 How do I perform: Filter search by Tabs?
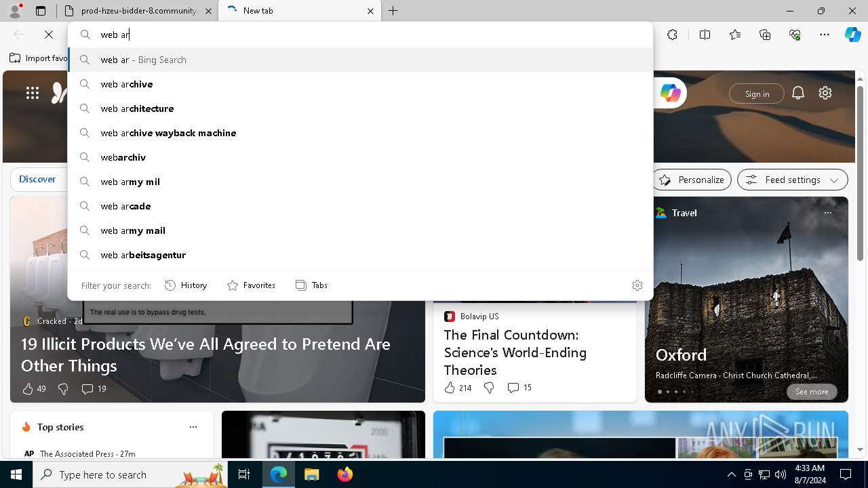[311, 285]
